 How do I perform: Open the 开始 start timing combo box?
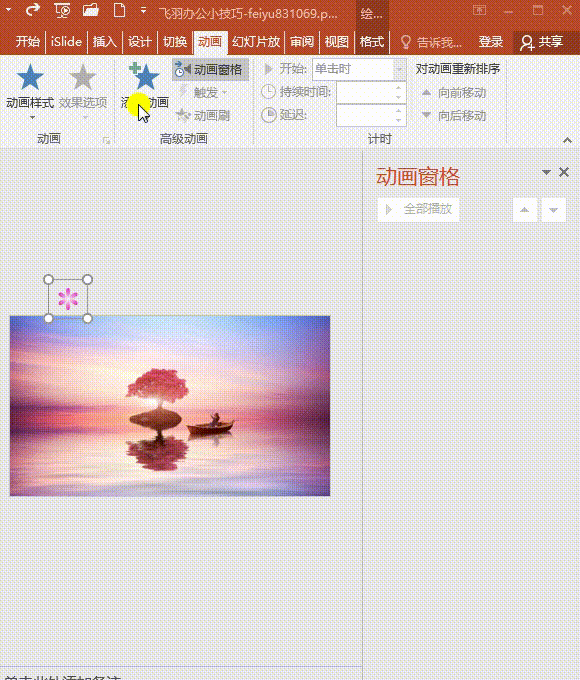click(359, 69)
